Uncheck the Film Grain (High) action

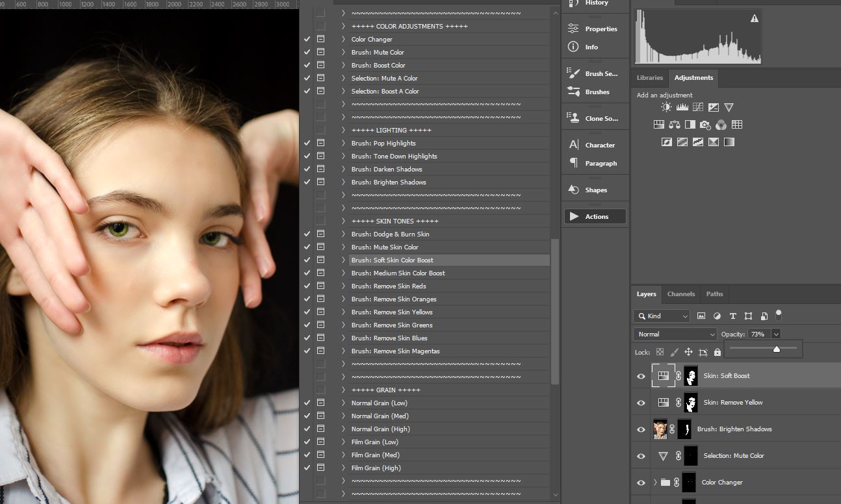point(307,468)
